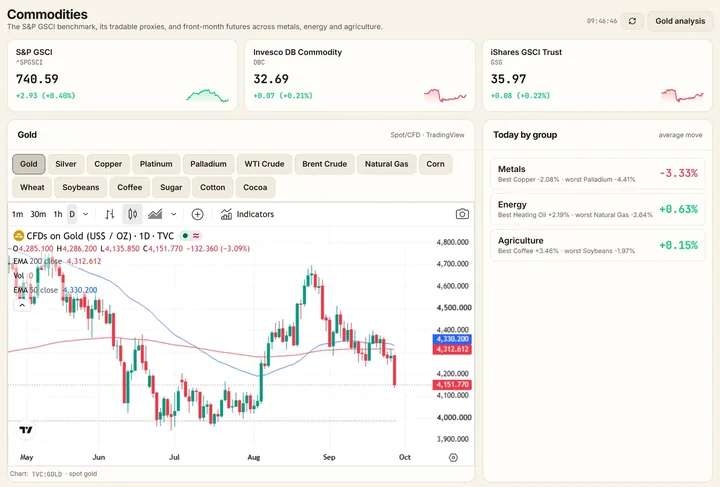Image resolution: width=720 pixels, height=487 pixels.
Task: Click the 740.59 index value
Action: pos(37,79)
